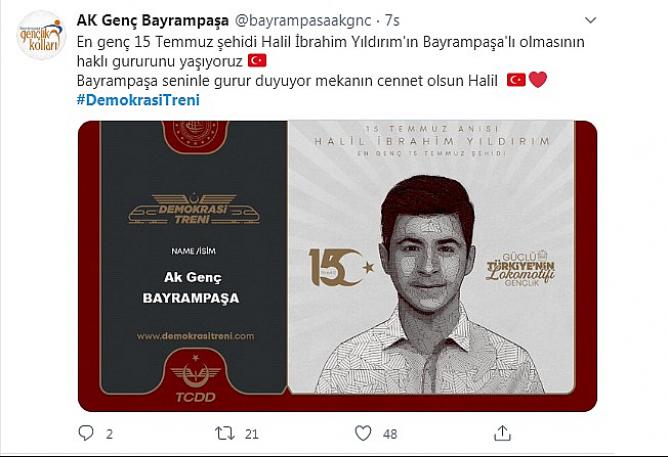
Task: Click the www.demokrasitreni.com text in image
Action: pyautogui.click(x=195, y=336)
